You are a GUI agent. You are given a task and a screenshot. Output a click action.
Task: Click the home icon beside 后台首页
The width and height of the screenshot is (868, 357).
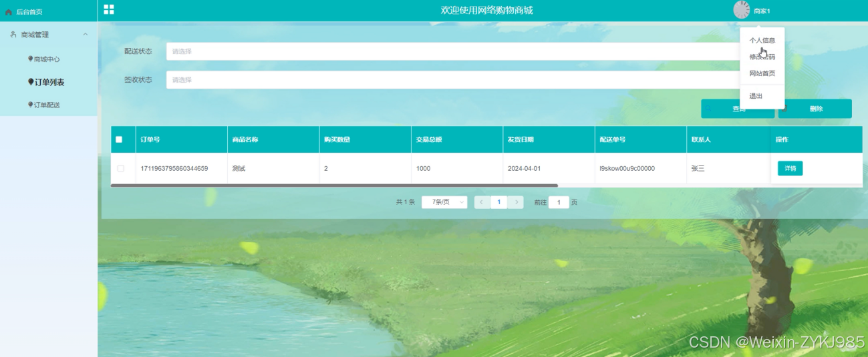[9, 12]
